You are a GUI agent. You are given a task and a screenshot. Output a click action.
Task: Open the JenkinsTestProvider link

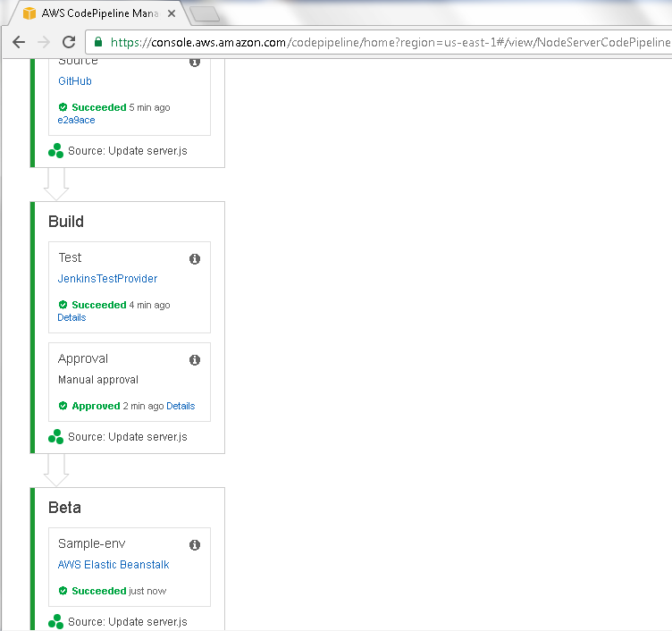107,279
